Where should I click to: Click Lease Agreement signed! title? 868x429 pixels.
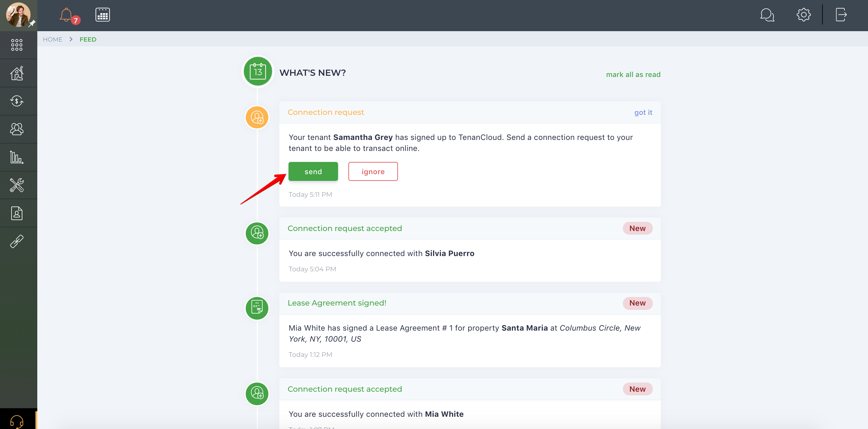[337, 303]
